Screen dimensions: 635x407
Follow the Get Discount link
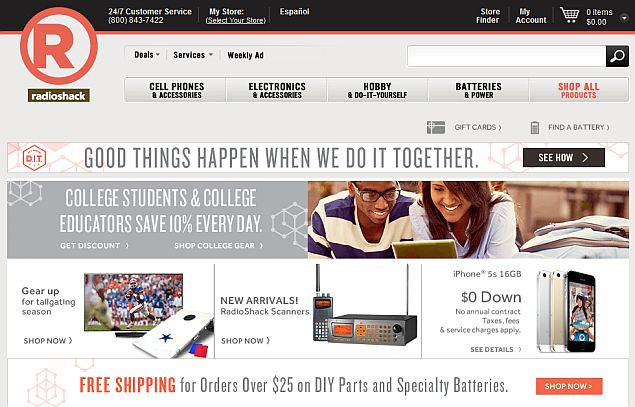[94, 245]
